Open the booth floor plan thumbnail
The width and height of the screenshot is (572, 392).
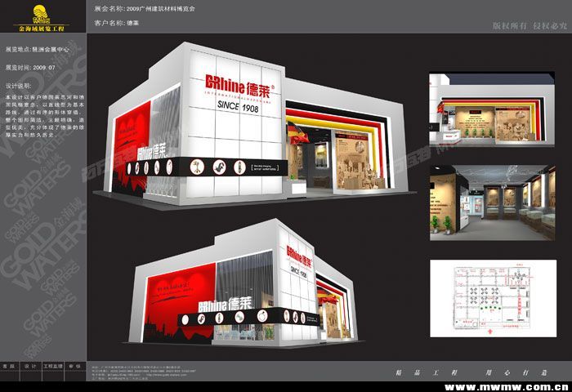(x=494, y=298)
